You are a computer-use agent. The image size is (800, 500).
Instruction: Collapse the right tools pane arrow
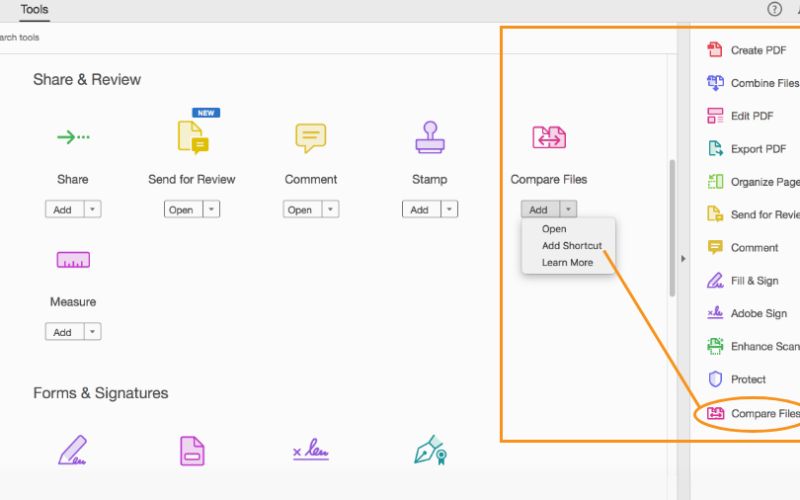tap(683, 259)
